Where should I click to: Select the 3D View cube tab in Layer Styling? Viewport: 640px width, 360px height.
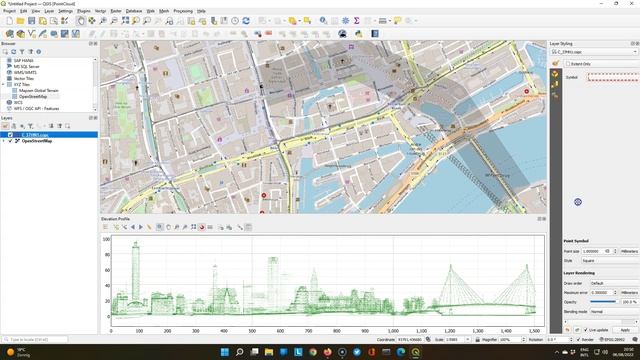coord(555,74)
